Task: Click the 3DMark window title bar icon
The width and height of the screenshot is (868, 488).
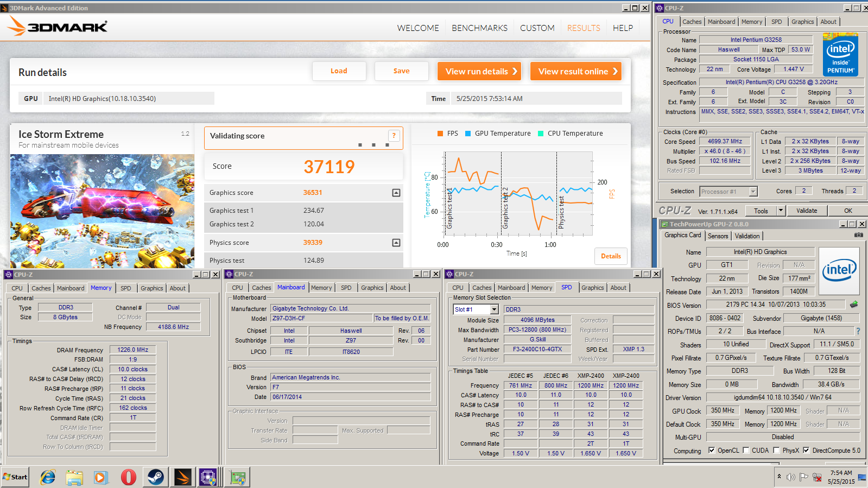Action: coord(5,8)
